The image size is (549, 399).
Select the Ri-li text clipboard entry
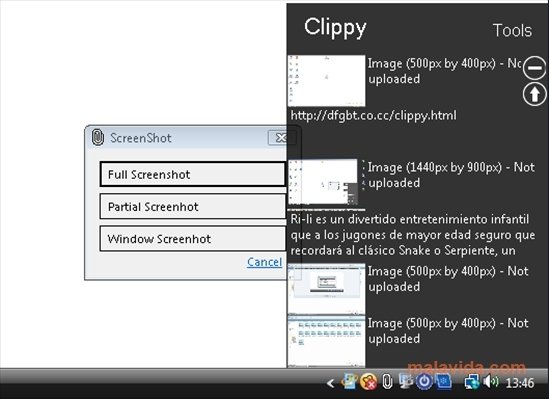(x=413, y=234)
